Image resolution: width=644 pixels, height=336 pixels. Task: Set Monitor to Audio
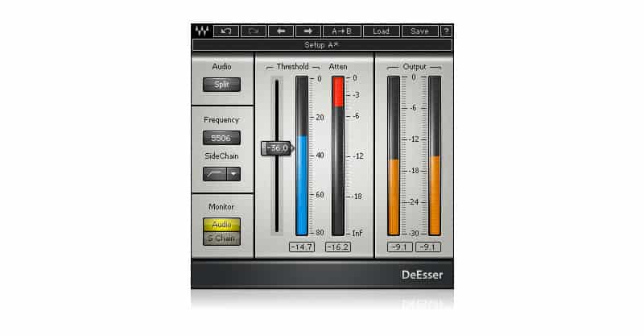point(222,225)
